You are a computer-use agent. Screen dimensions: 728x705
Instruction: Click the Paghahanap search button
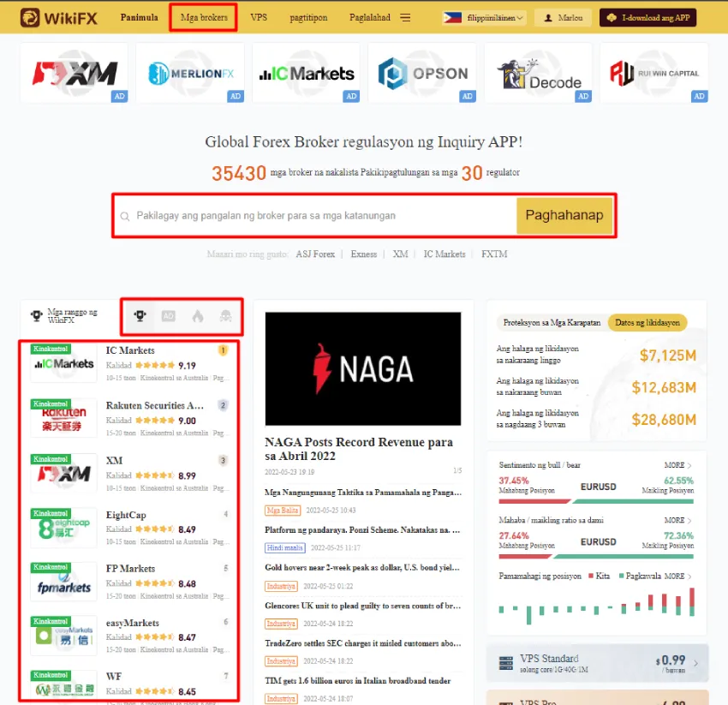tap(564, 215)
